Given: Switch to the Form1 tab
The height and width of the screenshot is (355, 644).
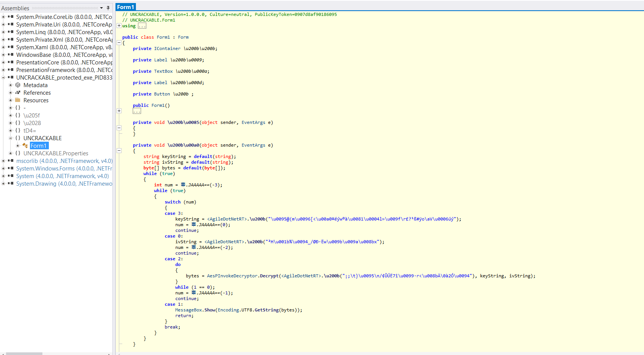Looking at the screenshot, I should (x=125, y=7).
